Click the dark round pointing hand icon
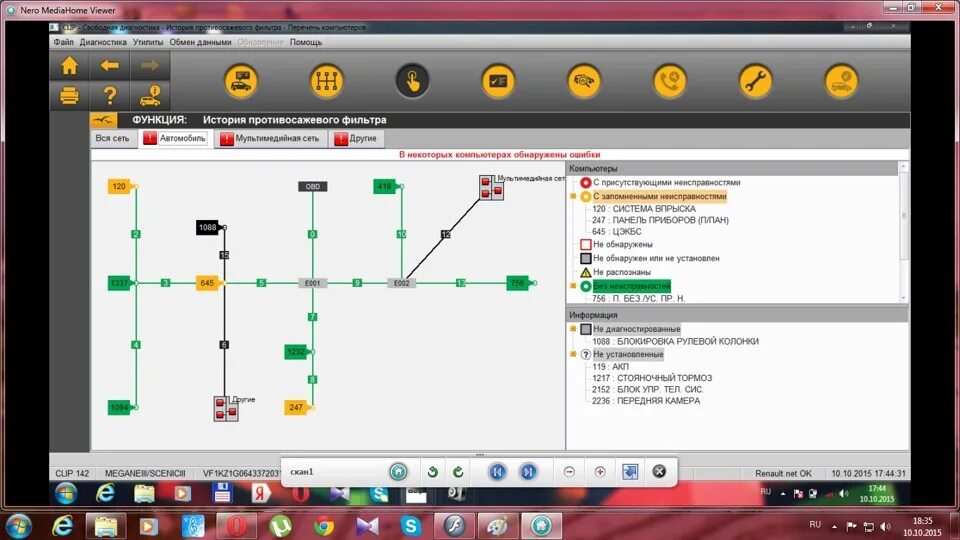The height and width of the screenshot is (540, 960). 412,81
